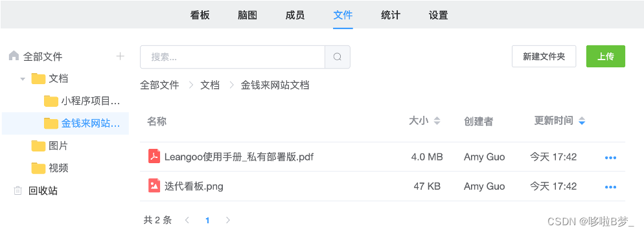Open the 视频 folder label in the sidebar
The width and height of the screenshot is (644, 233).
pyautogui.click(x=58, y=168)
